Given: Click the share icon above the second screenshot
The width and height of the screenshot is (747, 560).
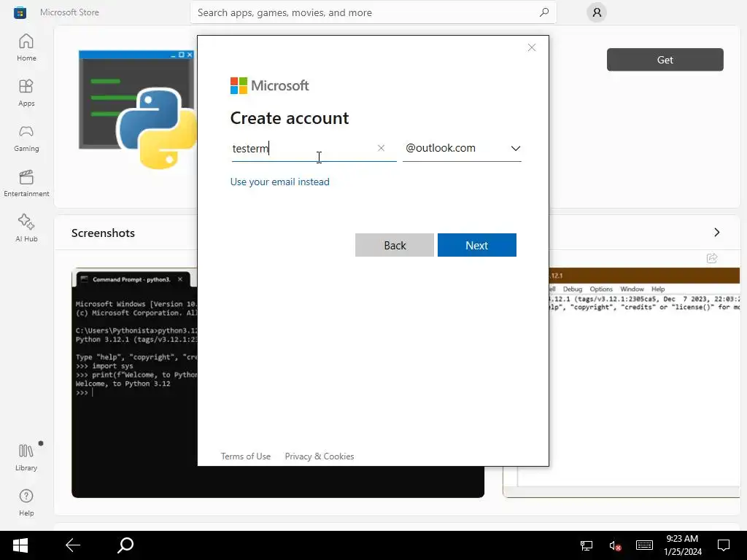Looking at the screenshot, I should click(x=712, y=258).
